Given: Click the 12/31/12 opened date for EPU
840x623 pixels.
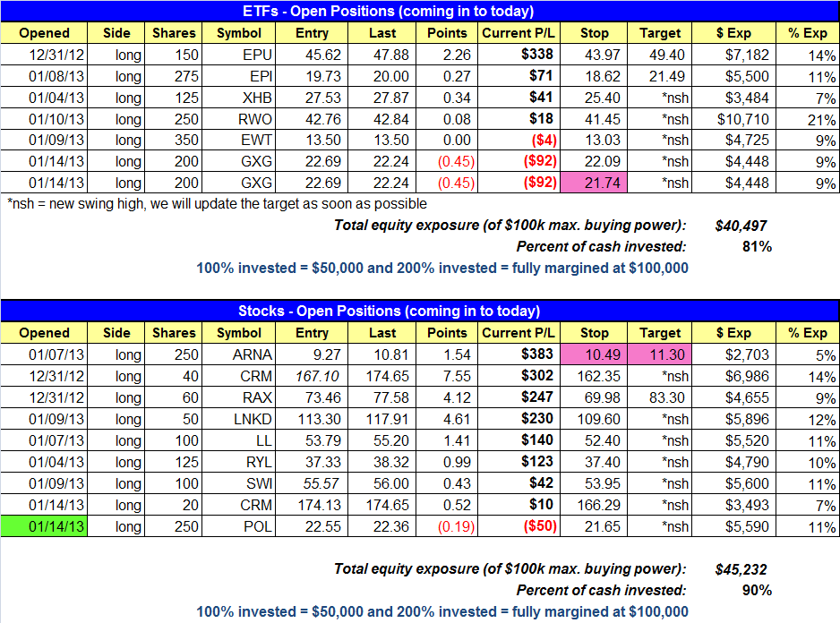Looking at the screenshot, I should (x=56, y=55).
